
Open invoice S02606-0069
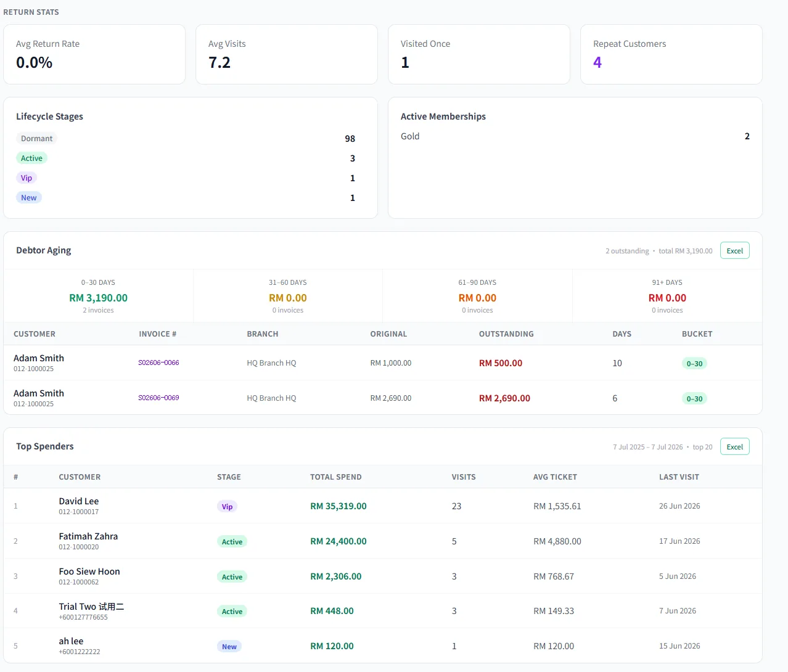(158, 398)
